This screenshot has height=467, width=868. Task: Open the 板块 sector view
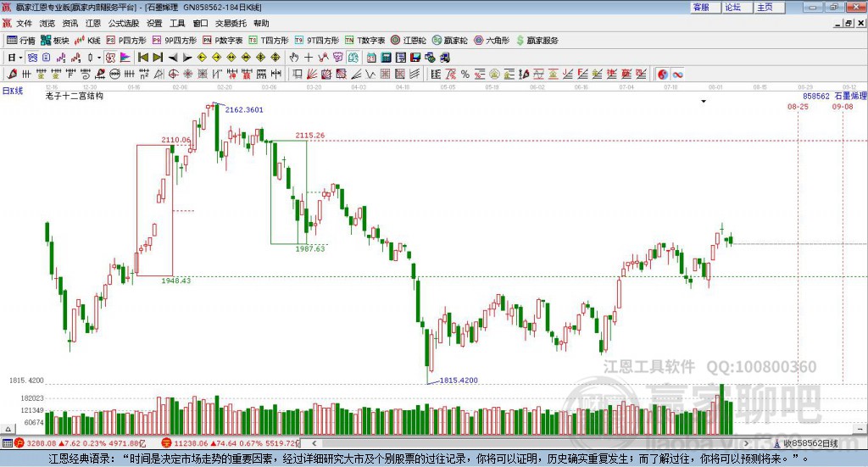[x=54, y=41]
